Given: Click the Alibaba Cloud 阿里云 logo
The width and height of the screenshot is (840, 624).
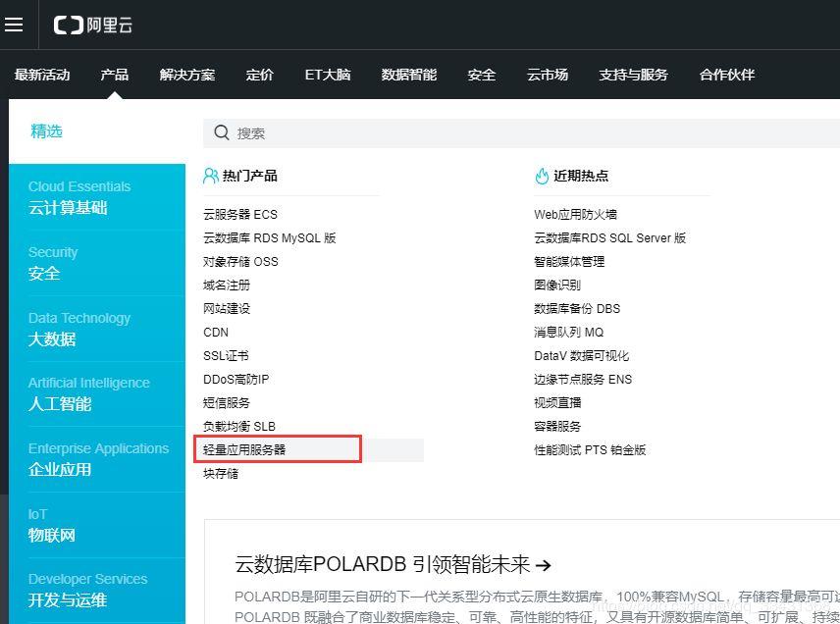Looking at the screenshot, I should click(x=92, y=26).
